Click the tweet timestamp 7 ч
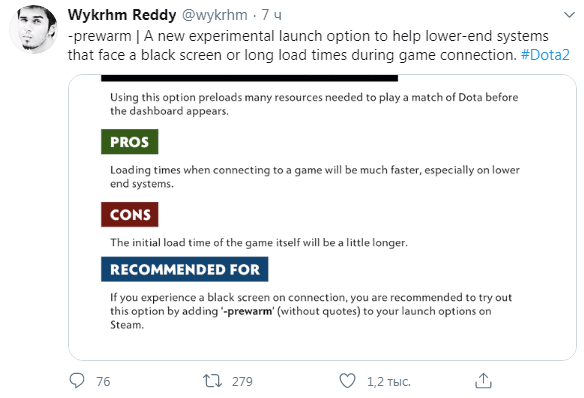584x398 pixels. pyautogui.click(x=271, y=15)
